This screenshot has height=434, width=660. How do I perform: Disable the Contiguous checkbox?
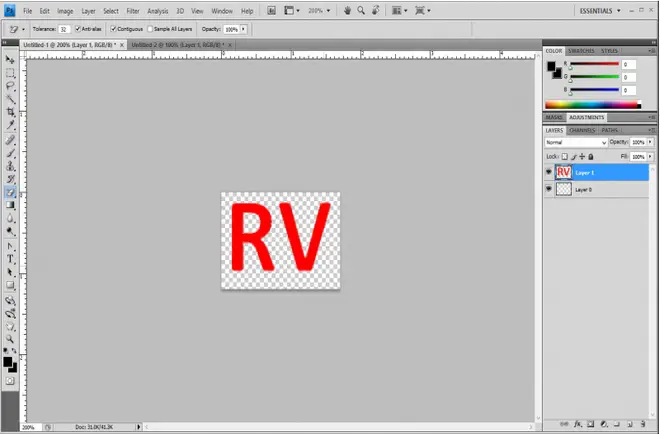click(113, 30)
